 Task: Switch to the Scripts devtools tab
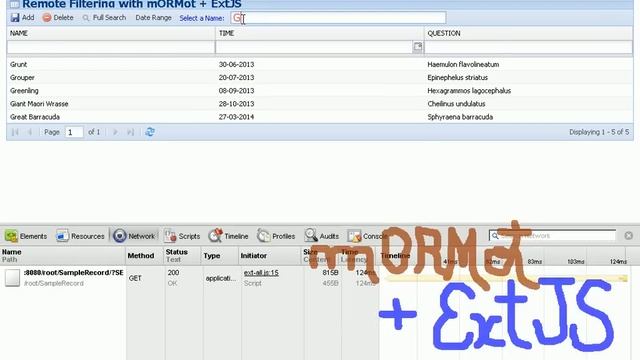tap(182, 236)
